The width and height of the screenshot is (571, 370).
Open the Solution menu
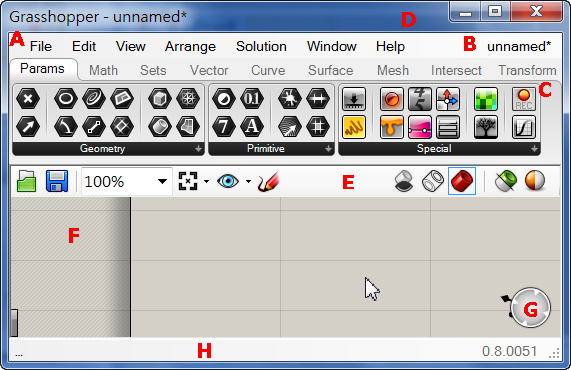coord(261,47)
